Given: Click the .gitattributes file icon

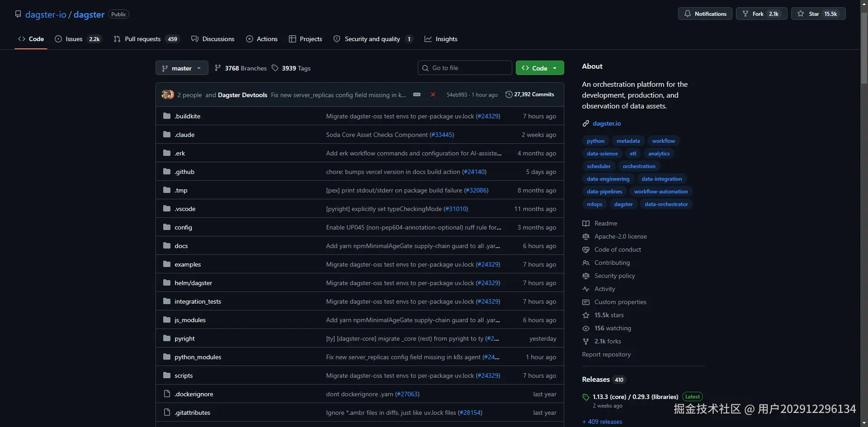Looking at the screenshot, I should [x=167, y=412].
